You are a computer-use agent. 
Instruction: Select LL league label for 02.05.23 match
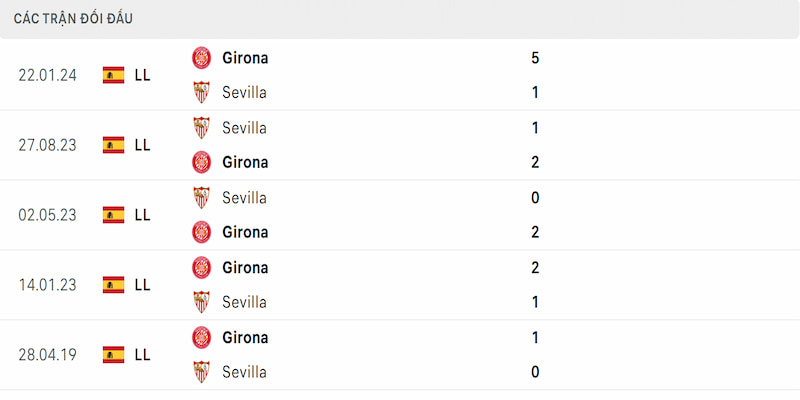(x=142, y=215)
